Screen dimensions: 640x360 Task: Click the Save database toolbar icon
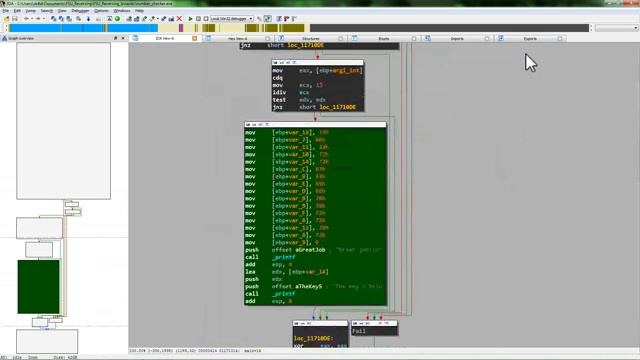point(15,19)
